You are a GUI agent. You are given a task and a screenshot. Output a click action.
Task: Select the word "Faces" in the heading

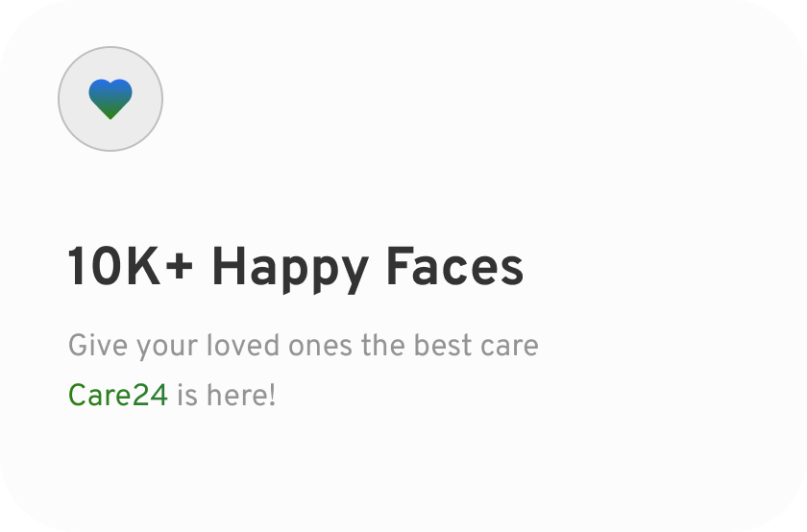[x=454, y=267]
